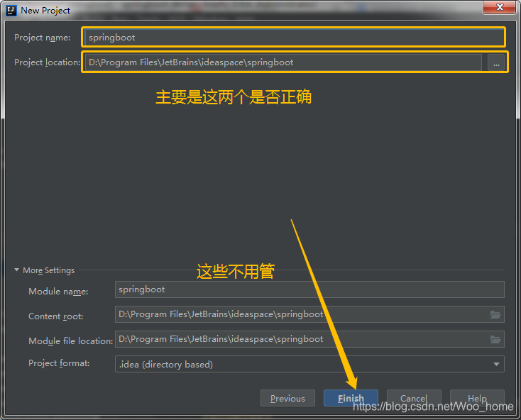Viewport: 521px width, 420px height.
Task: Click the 'Project format:' label
Action: tap(59, 363)
